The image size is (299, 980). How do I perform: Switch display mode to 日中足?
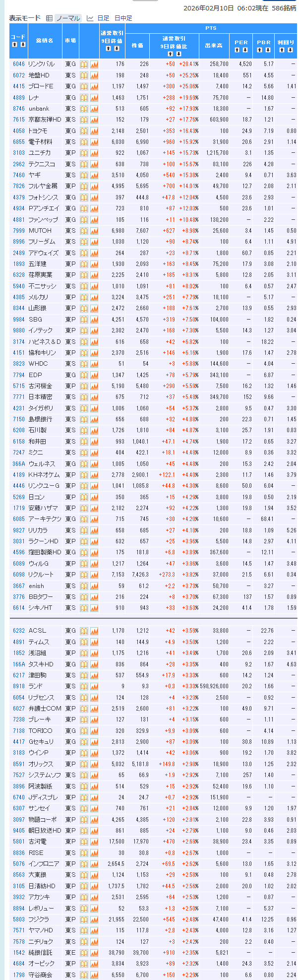[123, 18]
